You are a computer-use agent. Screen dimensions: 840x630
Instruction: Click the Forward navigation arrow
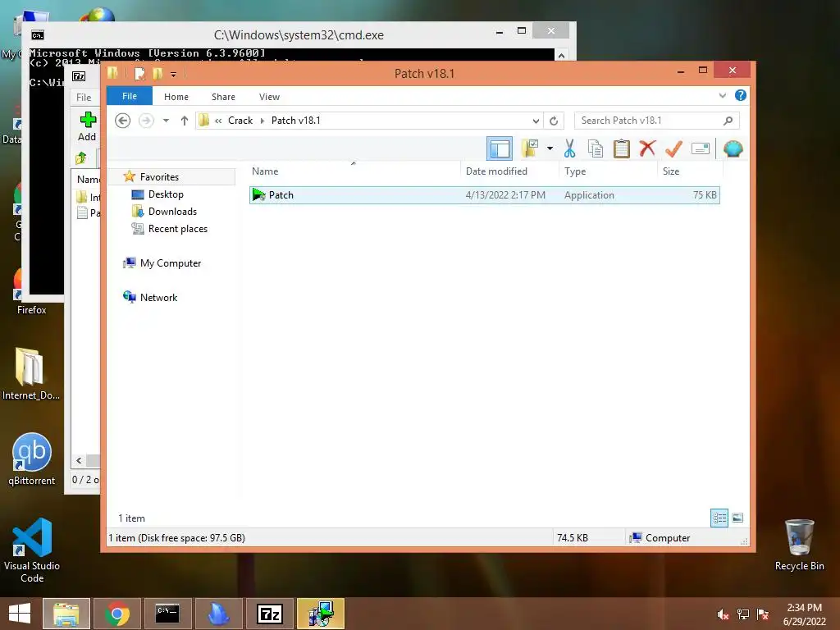pyautogui.click(x=146, y=121)
